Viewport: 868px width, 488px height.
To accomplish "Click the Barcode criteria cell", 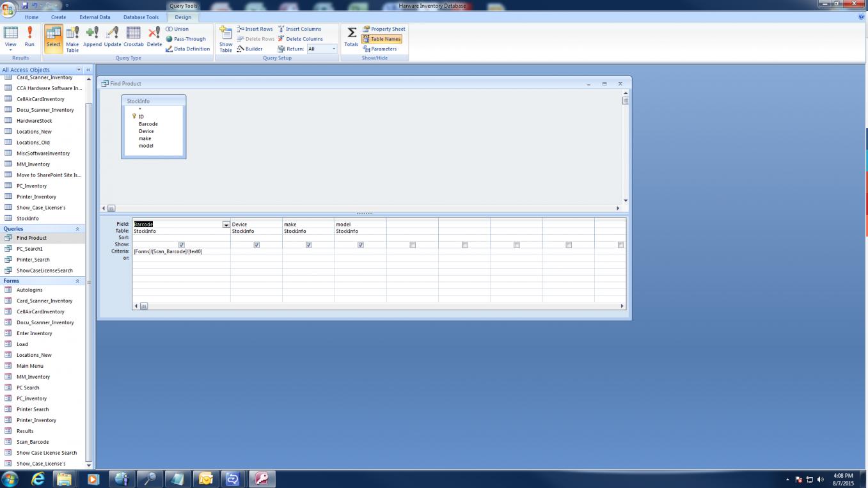I will pyautogui.click(x=181, y=251).
